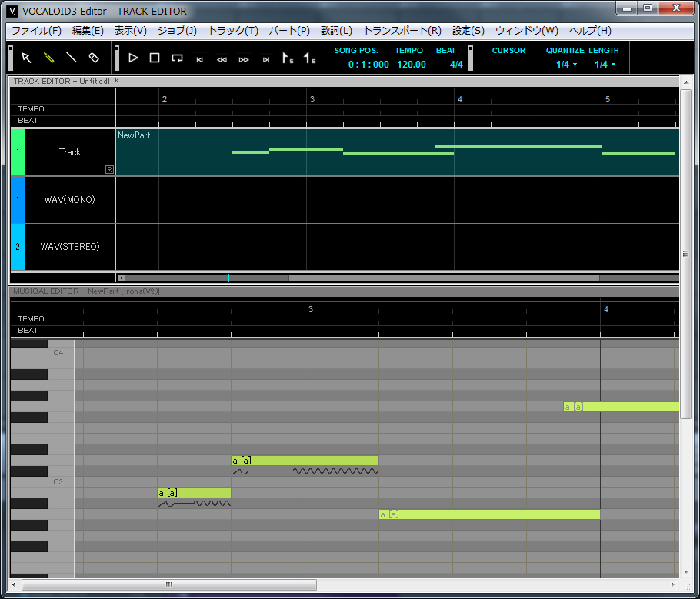Click the blue color strip of WAV(MONO)

coord(18,199)
